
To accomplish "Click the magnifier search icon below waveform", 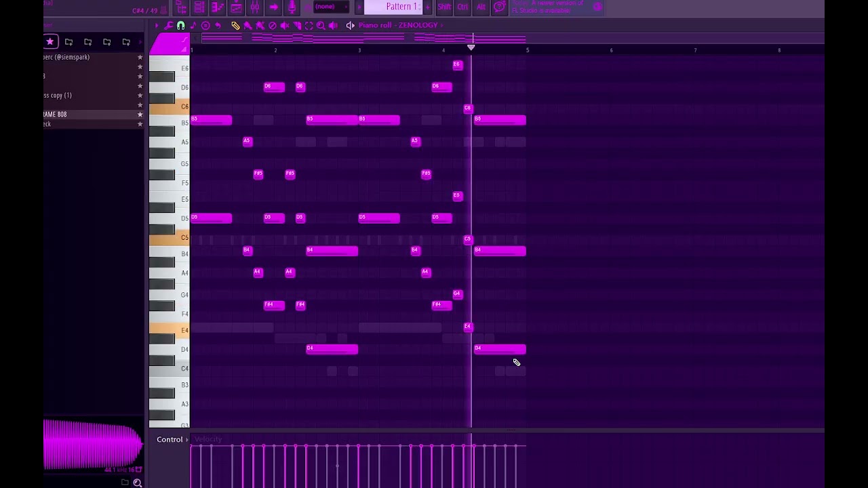I will click(x=137, y=482).
